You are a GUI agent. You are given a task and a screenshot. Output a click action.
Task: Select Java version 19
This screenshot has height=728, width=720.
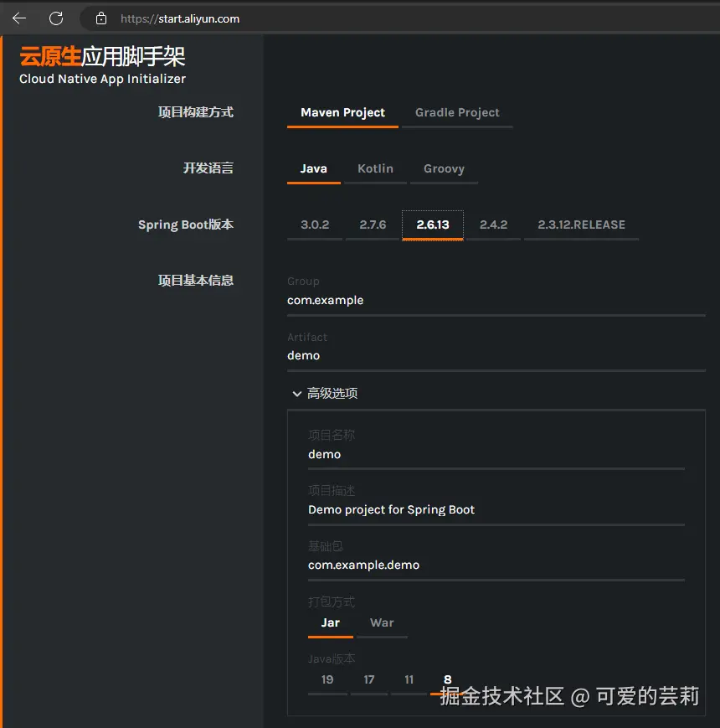[x=327, y=680]
